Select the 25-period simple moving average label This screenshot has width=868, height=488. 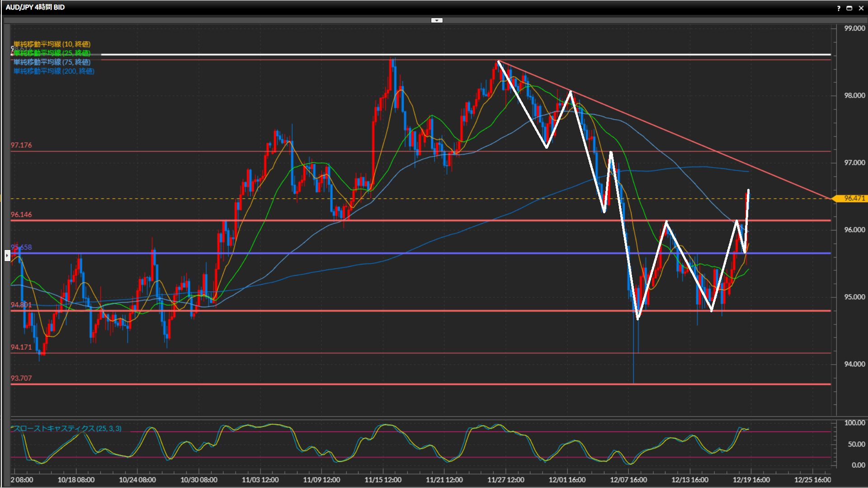(52, 53)
